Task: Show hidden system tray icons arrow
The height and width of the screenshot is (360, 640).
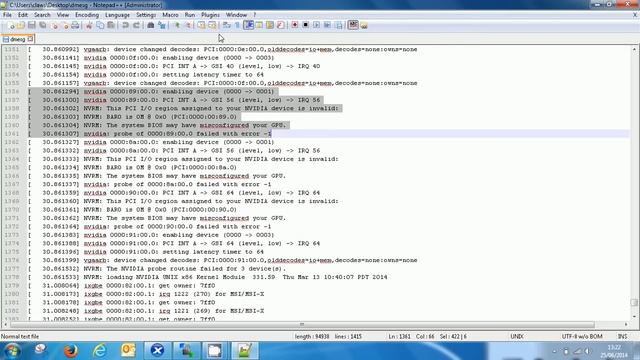Action: click(554, 351)
